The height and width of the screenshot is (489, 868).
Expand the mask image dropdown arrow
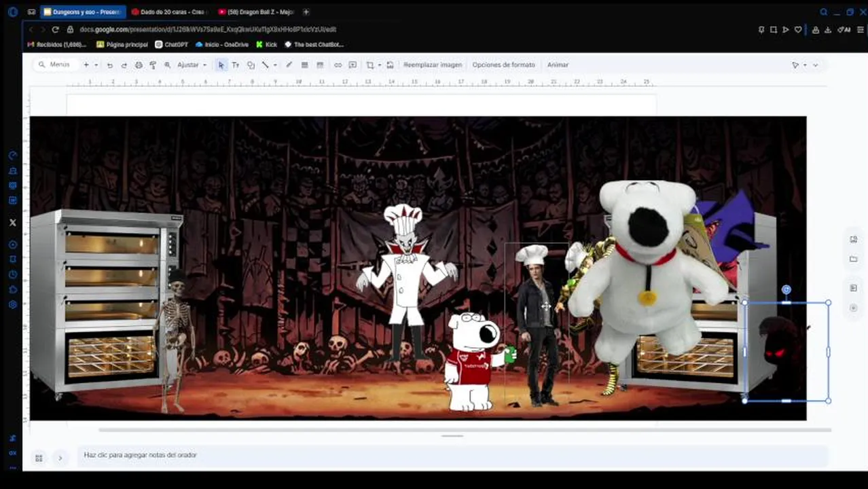point(380,65)
